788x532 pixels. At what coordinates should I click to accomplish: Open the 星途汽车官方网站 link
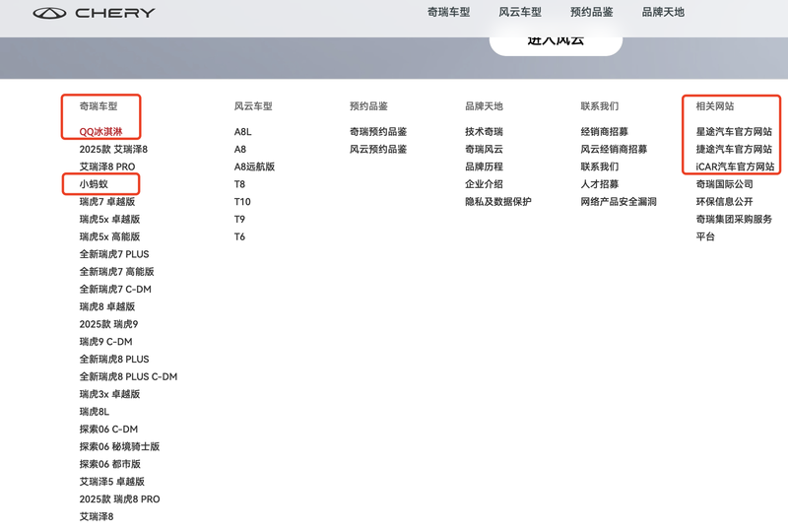[x=734, y=132]
